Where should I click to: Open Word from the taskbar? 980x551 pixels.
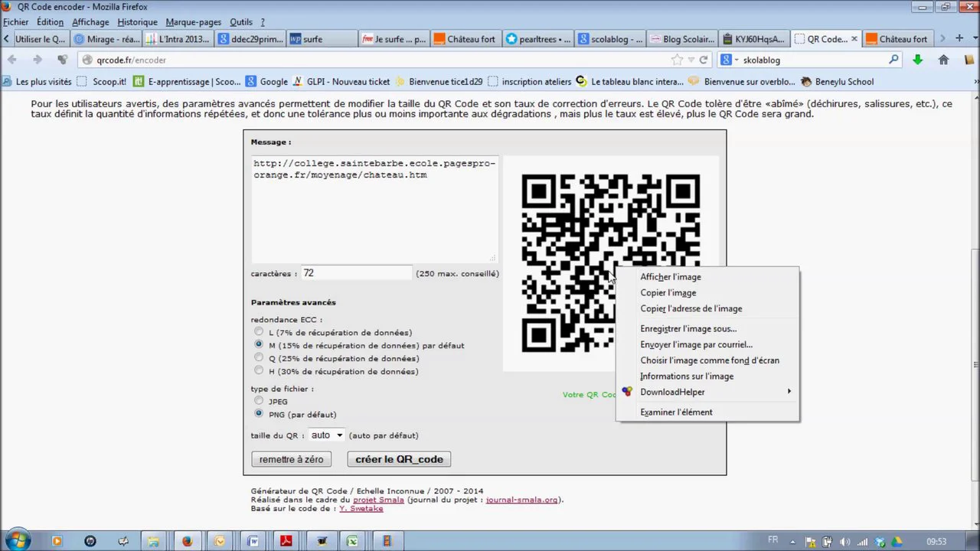tap(253, 541)
